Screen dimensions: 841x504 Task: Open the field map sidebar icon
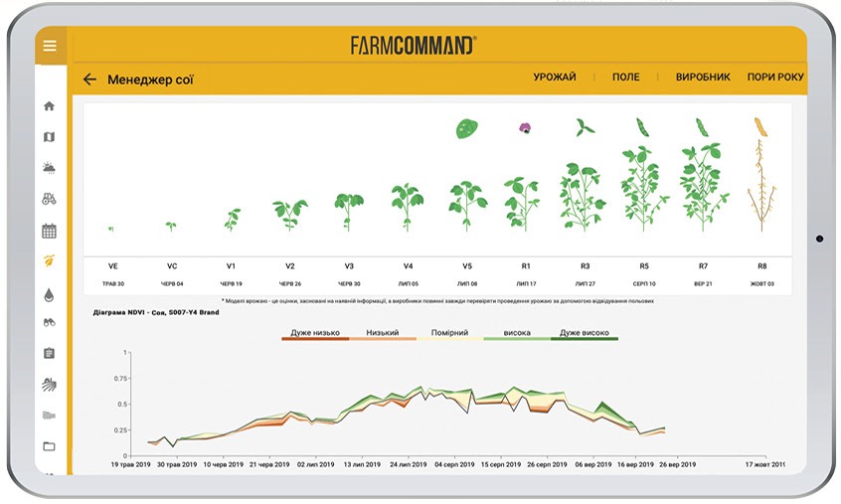(50, 137)
